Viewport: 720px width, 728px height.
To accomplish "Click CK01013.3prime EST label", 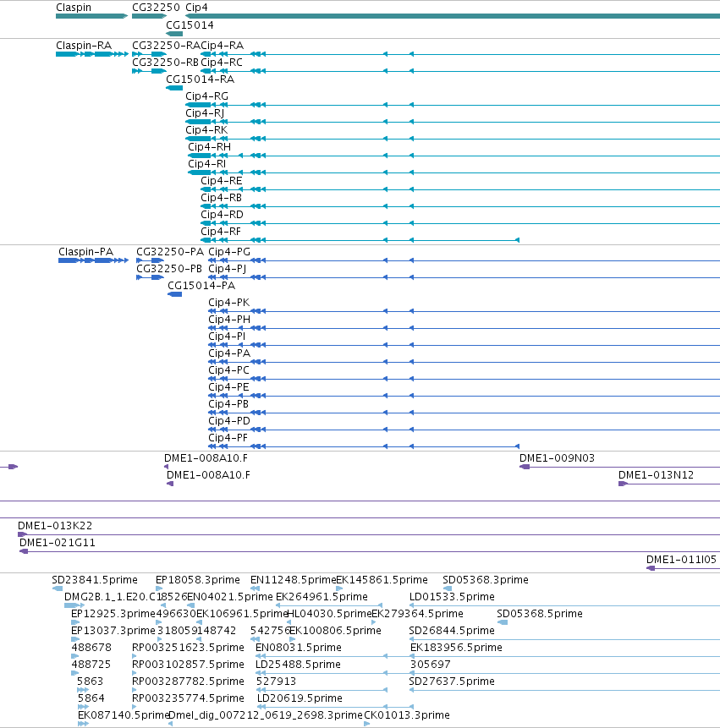I will pyautogui.click(x=407, y=715).
